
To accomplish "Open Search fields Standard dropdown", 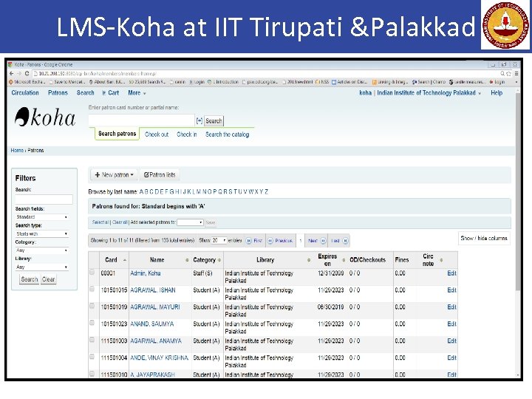I will click(41, 216).
